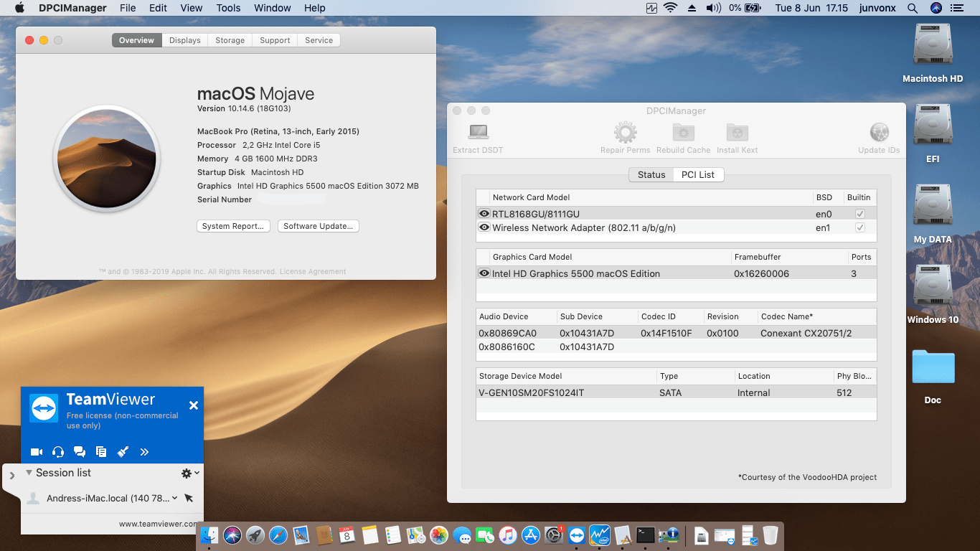Click eye icon beside RTL8168GU/8111GU

pyautogui.click(x=484, y=214)
